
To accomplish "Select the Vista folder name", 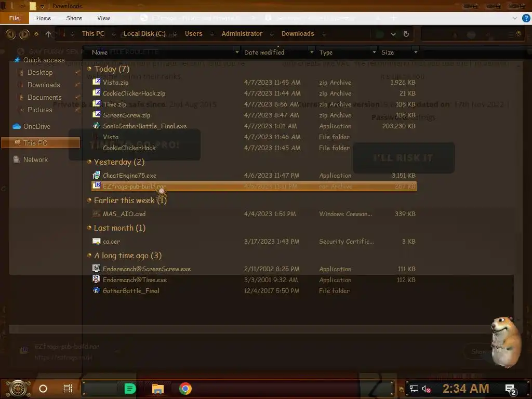I will click(111, 137).
